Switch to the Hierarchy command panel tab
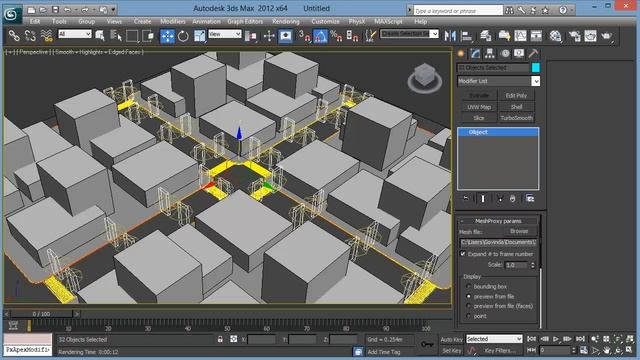 tap(490, 53)
